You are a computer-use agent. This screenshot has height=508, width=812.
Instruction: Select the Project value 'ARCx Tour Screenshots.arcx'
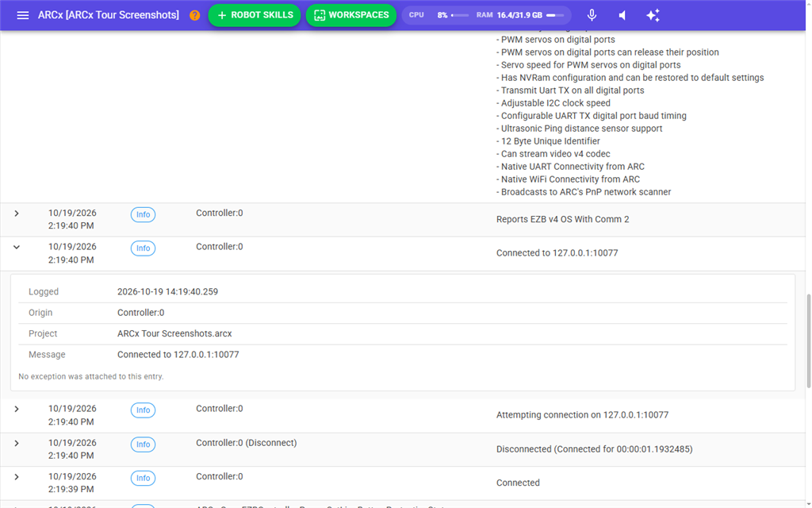coord(174,334)
